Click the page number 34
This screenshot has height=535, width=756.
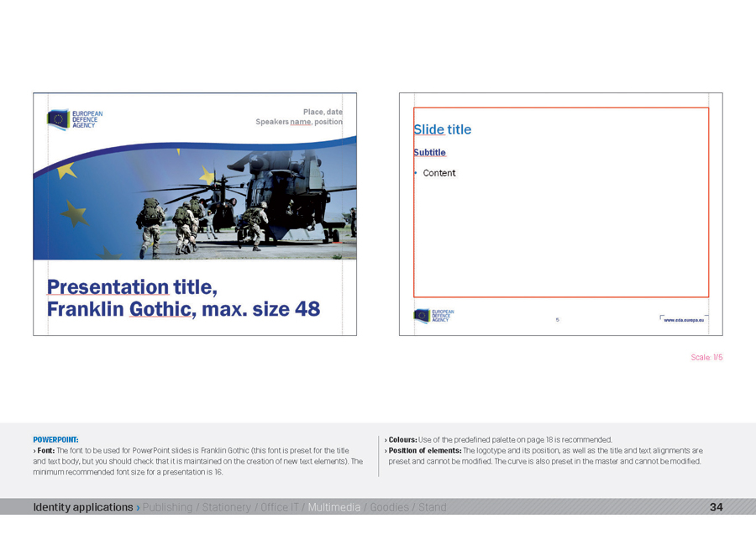(716, 507)
